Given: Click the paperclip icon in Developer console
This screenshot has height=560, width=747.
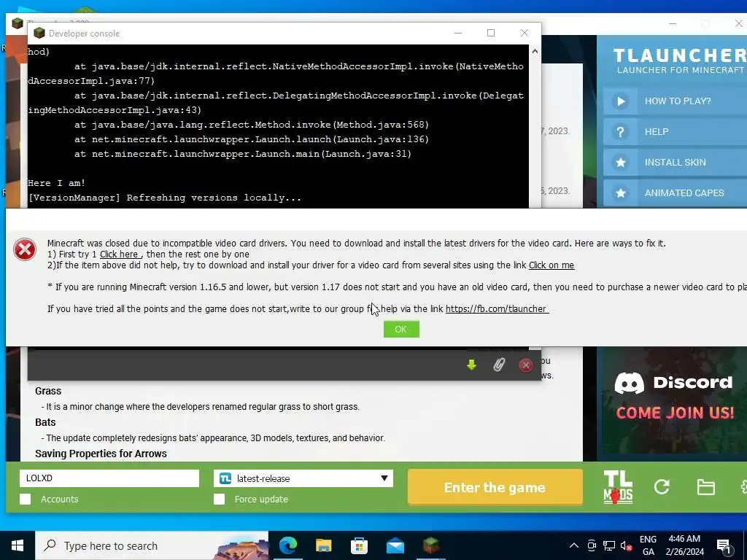Looking at the screenshot, I should (x=498, y=365).
